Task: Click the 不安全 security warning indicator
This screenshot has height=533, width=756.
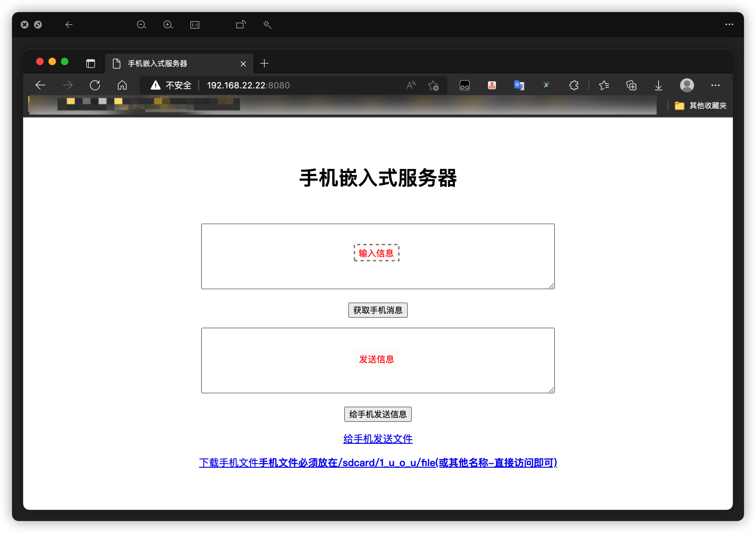Action: (x=171, y=85)
